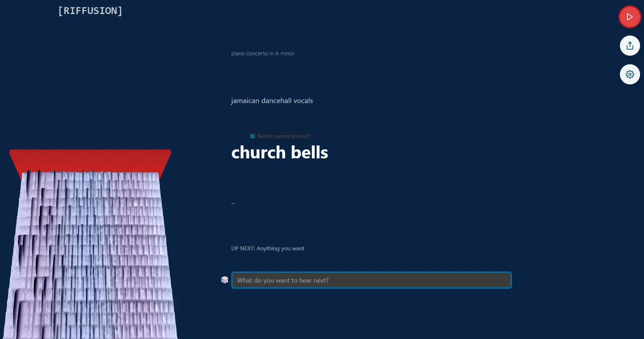Click the word 'church' in current prompt
Screen dimensions: 644x339
click(258, 153)
